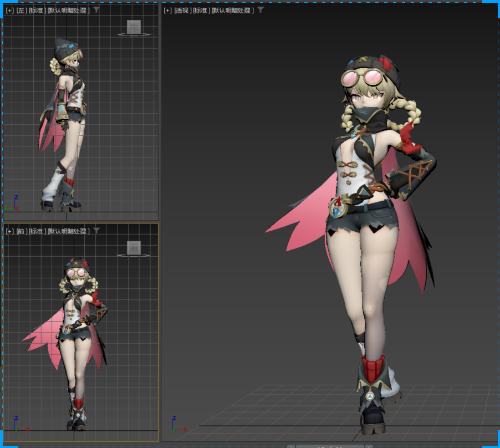500x448 pixels.
Task: Open the [+] general menu in Front viewport
Action: click(x=9, y=231)
